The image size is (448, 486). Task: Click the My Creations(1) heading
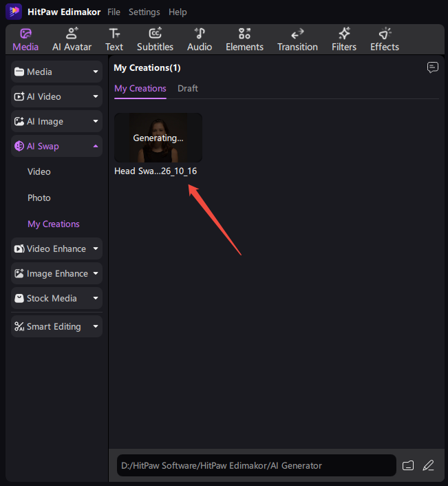147,68
